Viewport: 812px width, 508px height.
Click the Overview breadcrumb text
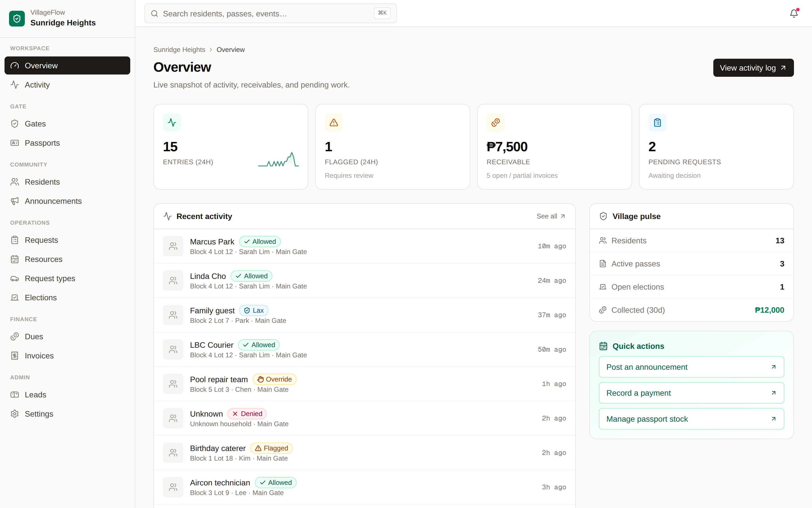click(231, 50)
